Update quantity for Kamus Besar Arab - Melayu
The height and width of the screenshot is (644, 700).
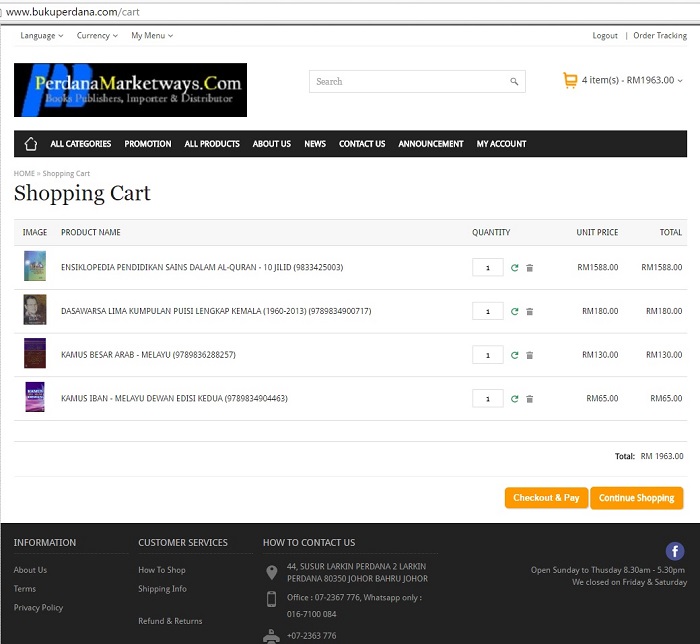[x=515, y=355]
